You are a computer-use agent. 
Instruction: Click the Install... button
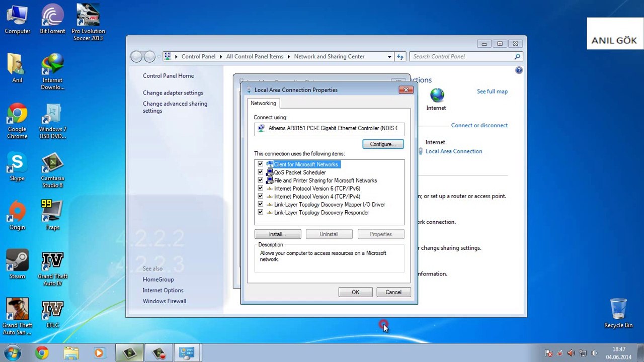278,234
